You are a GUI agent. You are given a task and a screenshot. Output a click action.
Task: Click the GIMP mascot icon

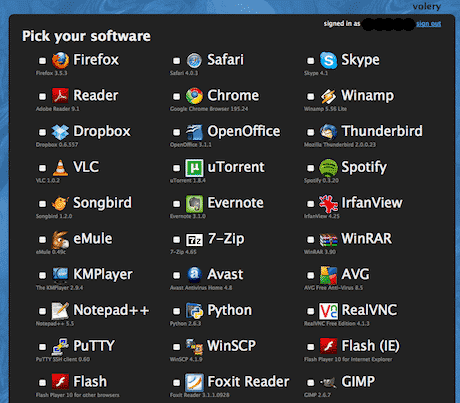328,382
